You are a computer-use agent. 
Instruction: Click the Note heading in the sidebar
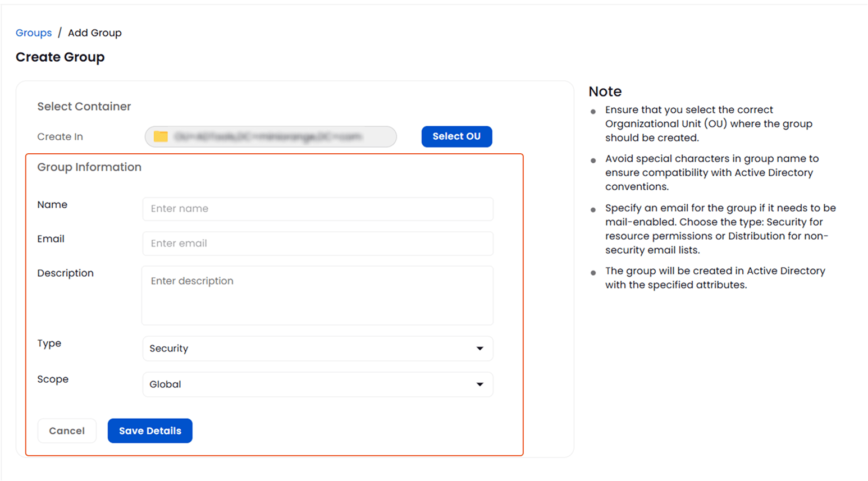tap(605, 91)
